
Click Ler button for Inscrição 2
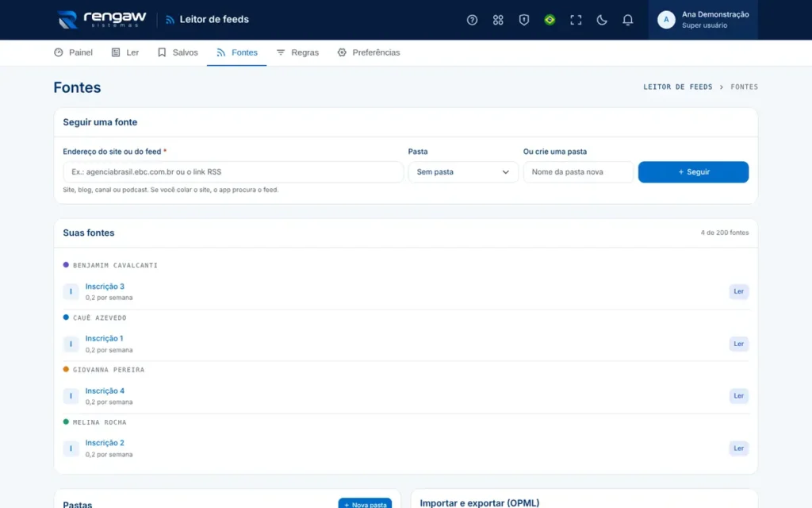738,448
